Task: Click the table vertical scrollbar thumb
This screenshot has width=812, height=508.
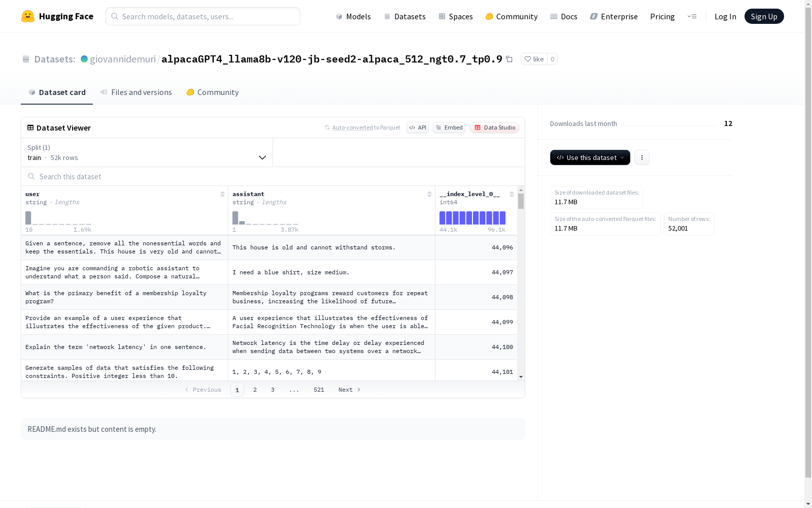Action: (521, 201)
